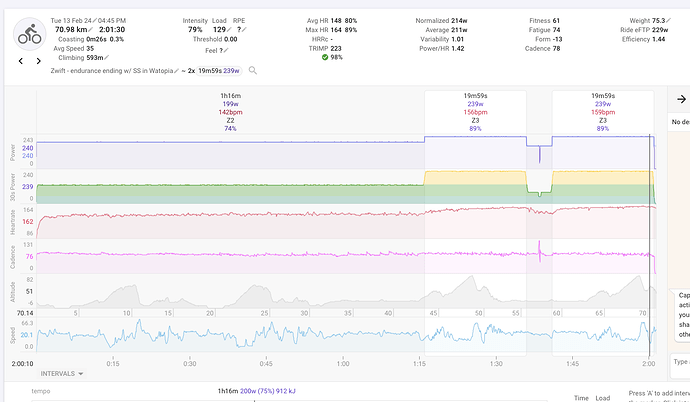Screen dimensions: 690x402
Task: Click the Altitude chart axis label
Action: click(12, 292)
